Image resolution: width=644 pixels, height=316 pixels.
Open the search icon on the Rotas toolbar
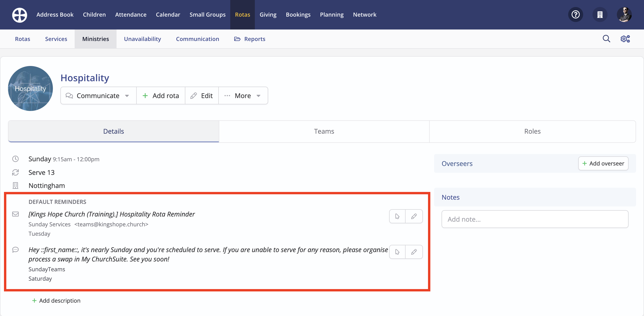606,39
